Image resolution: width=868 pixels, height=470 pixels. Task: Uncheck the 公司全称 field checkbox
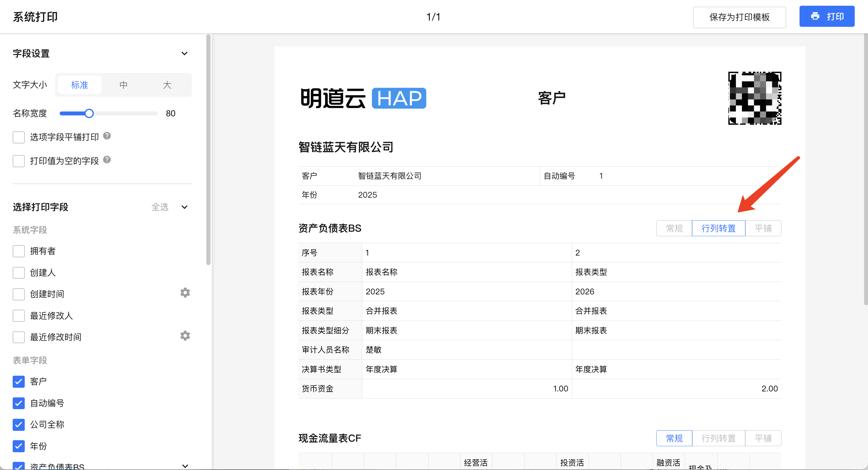19,425
